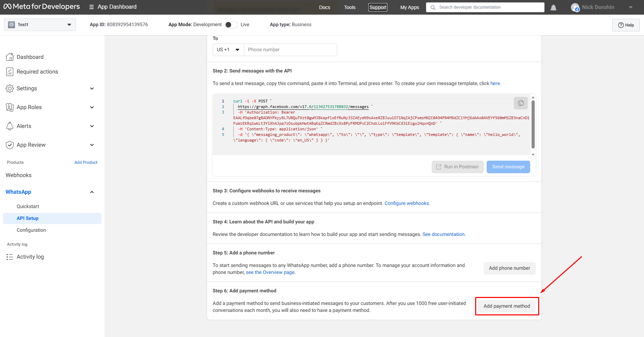Open the Configure webhooks link
644x337 pixels.
[x=407, y=203]
